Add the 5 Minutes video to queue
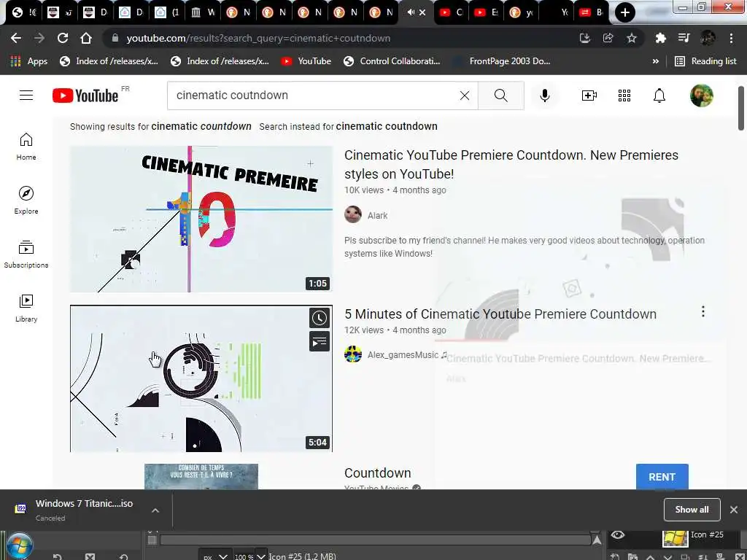This screenshot has width=747, height=560. click(x=320, y=341)
